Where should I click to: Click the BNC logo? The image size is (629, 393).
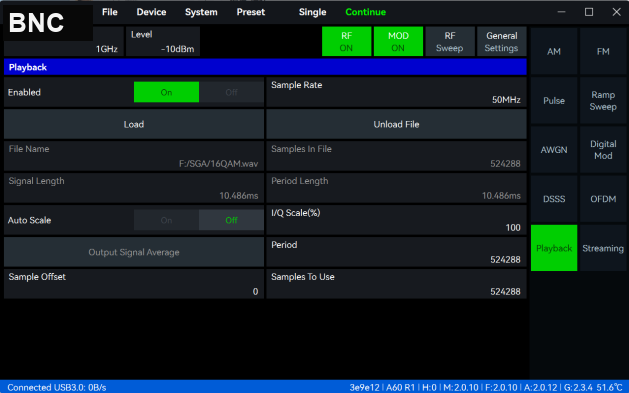[37, 22]
